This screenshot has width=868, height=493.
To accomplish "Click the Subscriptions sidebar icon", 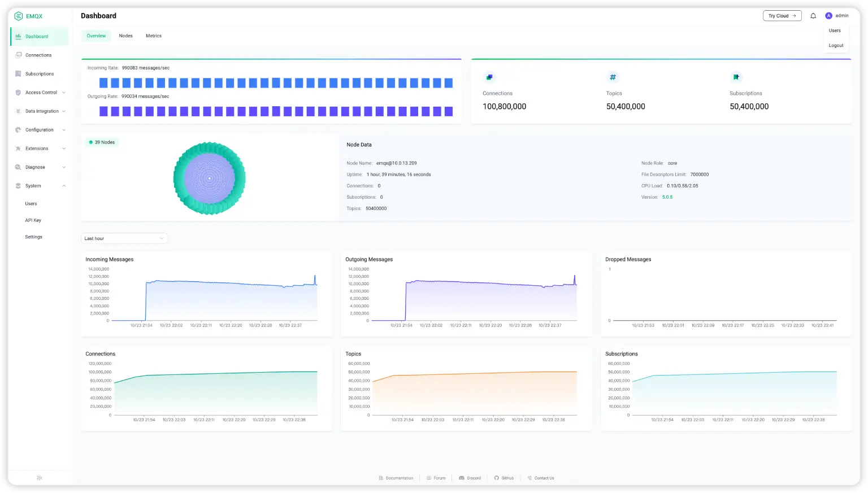I will point(18,73).
